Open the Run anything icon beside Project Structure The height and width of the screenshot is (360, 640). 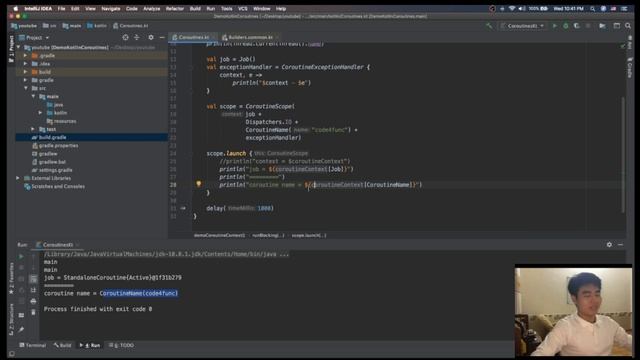pyautogui.click(x=617, y=26)
